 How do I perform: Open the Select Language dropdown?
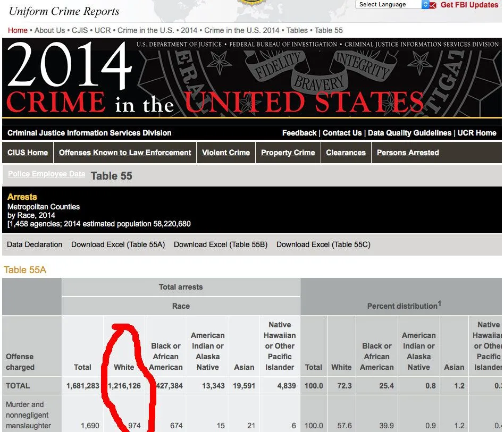point(393,5)
